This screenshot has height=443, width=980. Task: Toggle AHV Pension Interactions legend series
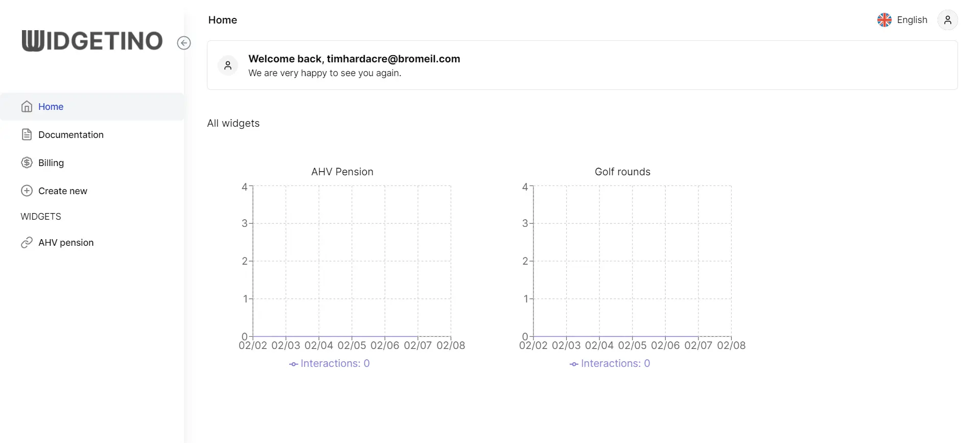coord(330,363)
